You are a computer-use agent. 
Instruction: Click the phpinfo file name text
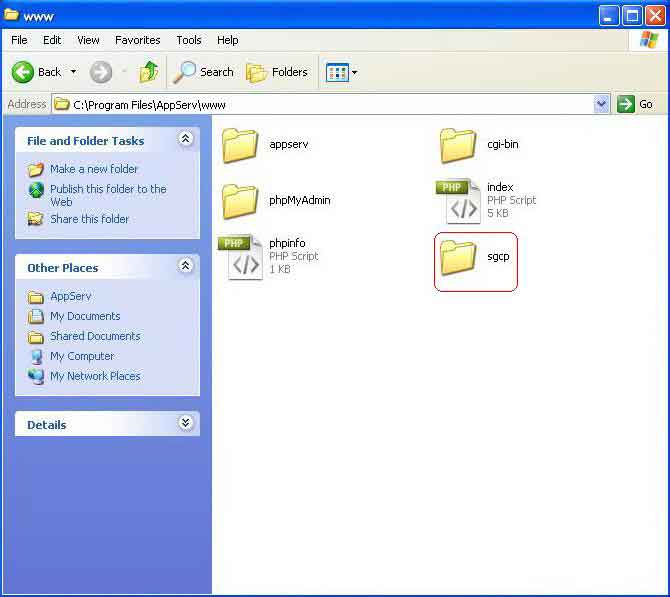(287, 243)
